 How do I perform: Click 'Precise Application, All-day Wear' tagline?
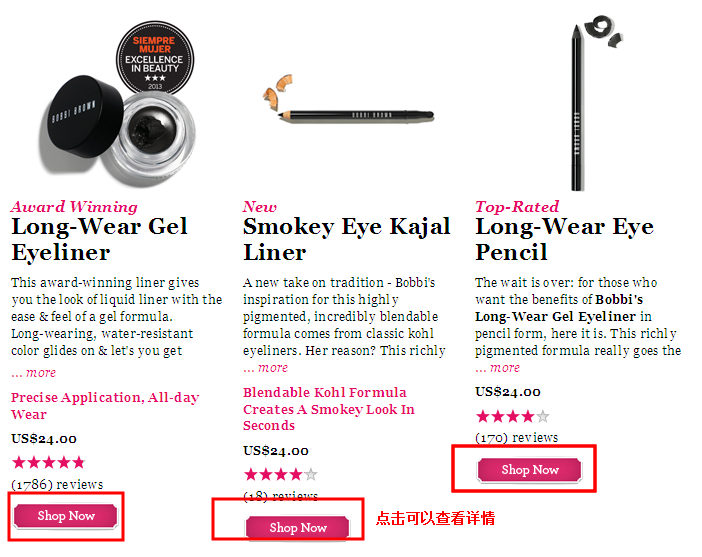click(105, 406)
